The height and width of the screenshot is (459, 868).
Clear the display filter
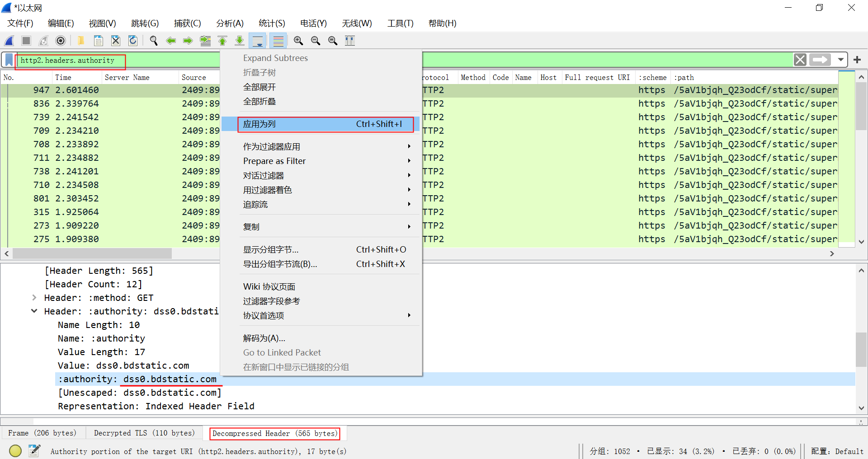pyautogui.click(x=800, y=60)
